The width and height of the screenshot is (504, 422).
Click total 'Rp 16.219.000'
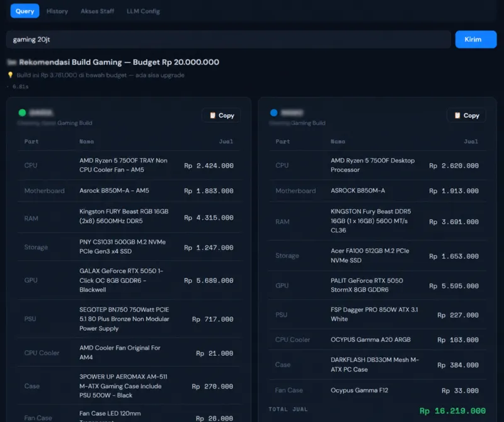pos(452,411)
